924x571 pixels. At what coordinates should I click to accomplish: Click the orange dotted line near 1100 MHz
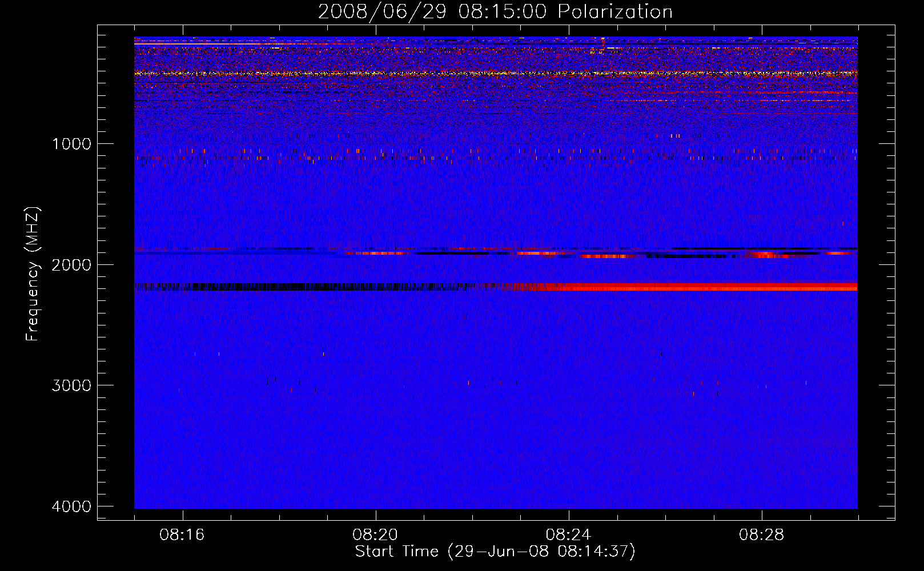[x=400, y=158]
